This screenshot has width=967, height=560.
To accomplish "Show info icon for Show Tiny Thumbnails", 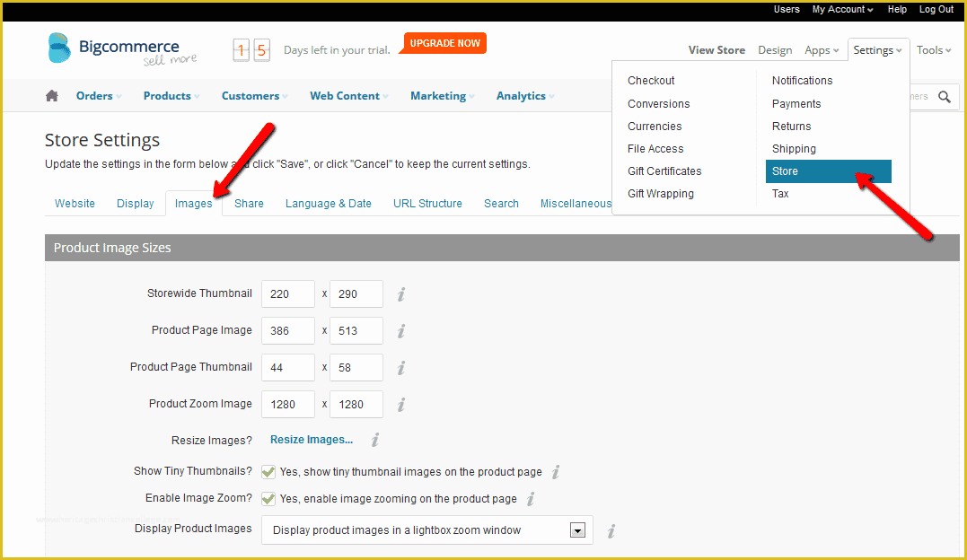I will (x=556, y=472).
